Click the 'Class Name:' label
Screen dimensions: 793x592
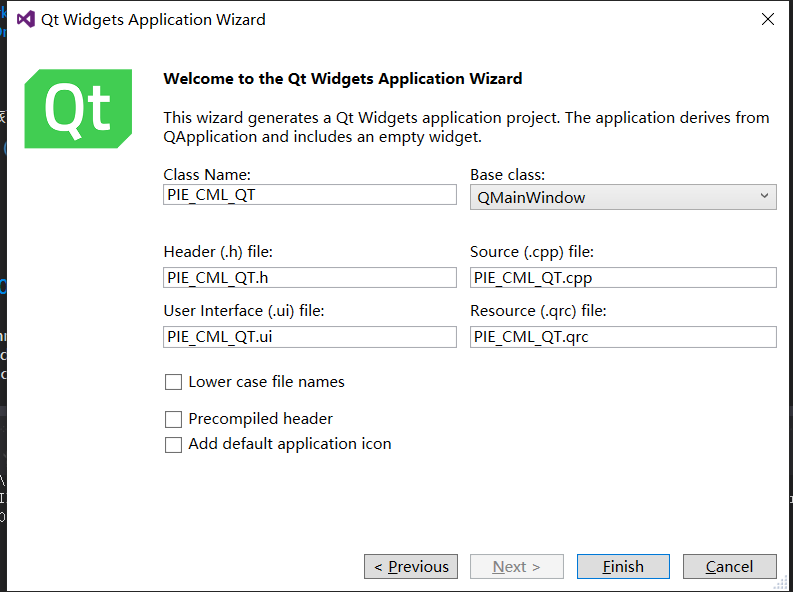(207, 174)
